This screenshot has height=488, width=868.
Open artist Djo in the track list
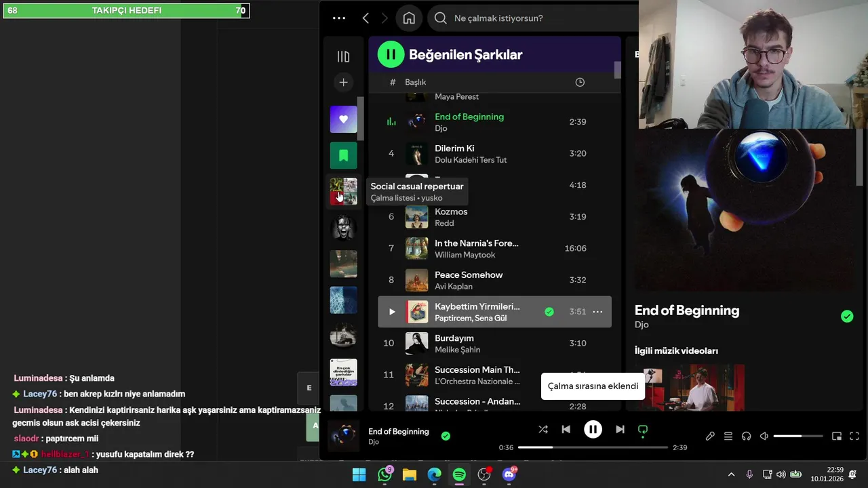click(x=441, y=128)
